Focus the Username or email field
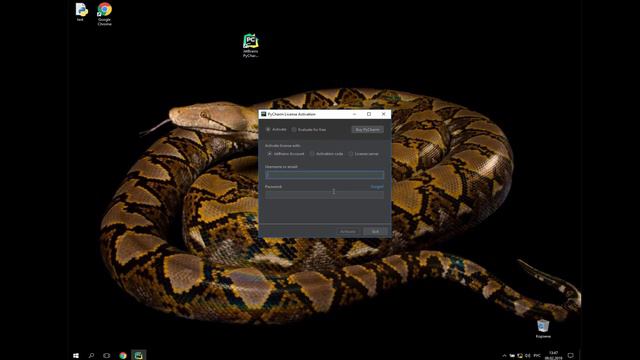Screen dimensions: 640x360 (x=324, y=175)
